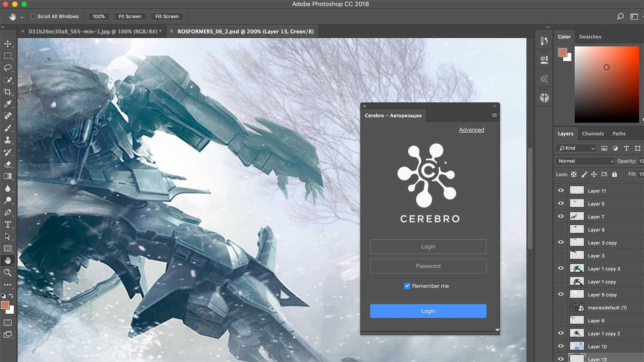Image resolution: width=644 pixels, height=362 pixels.
Task: Select the Dodge tool
Action: (7, 200)
